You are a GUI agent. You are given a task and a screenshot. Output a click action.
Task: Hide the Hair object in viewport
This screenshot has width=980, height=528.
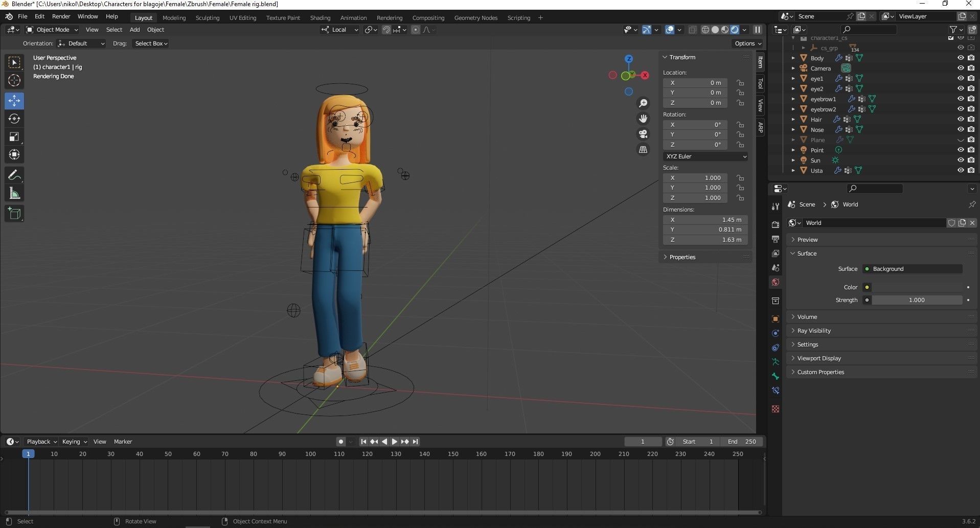pos(961,119)
